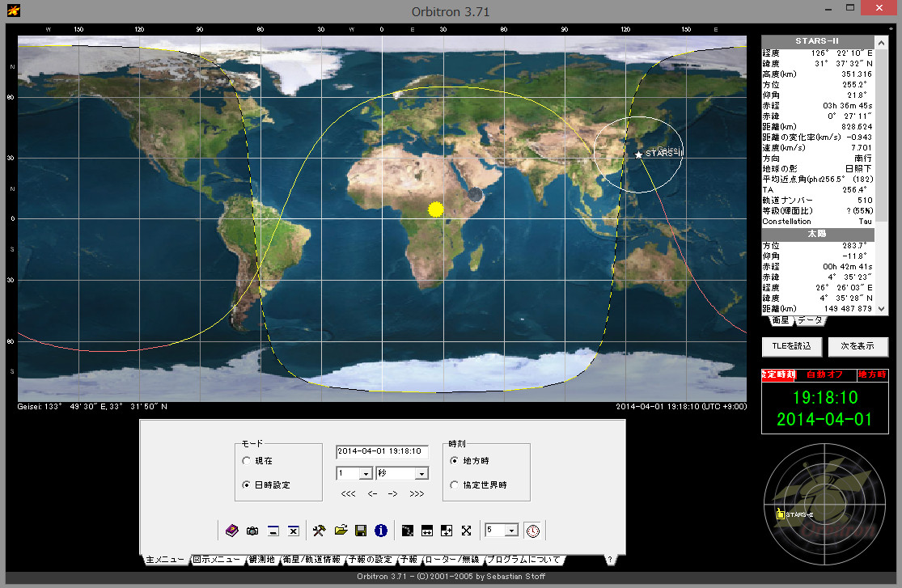Open the 衛星 tab in the side panel

click(781, 320)
